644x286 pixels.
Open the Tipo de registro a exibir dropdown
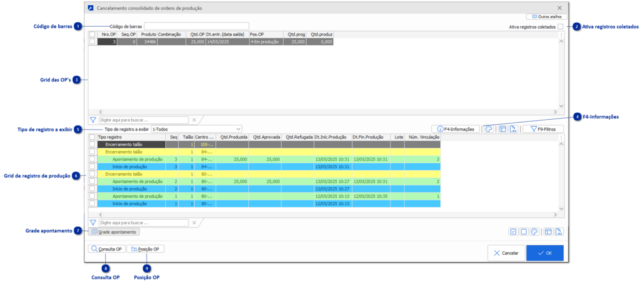point(196,129)
